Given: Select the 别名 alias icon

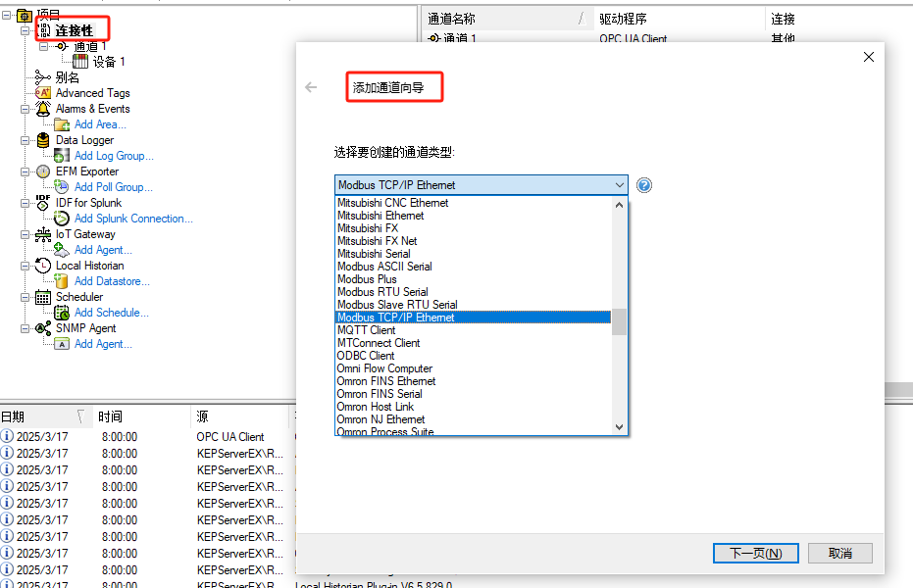Looking at the screenshot, I should click(42, 77).
